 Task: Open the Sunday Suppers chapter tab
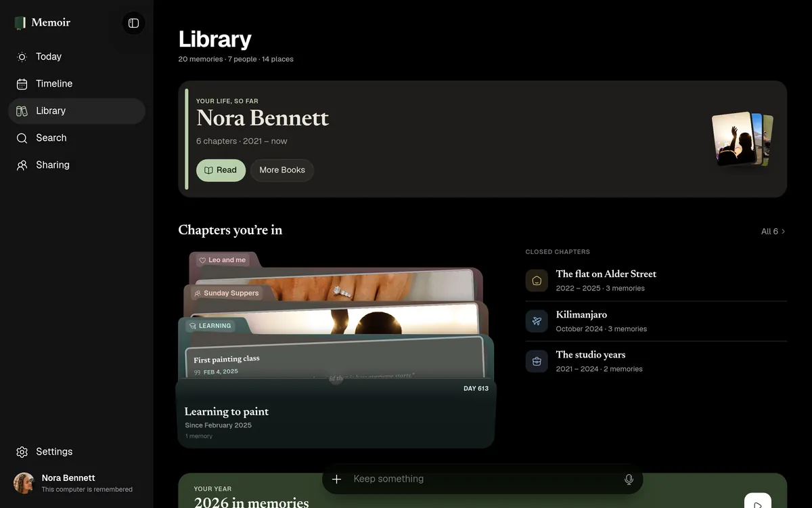coord(226,293)
